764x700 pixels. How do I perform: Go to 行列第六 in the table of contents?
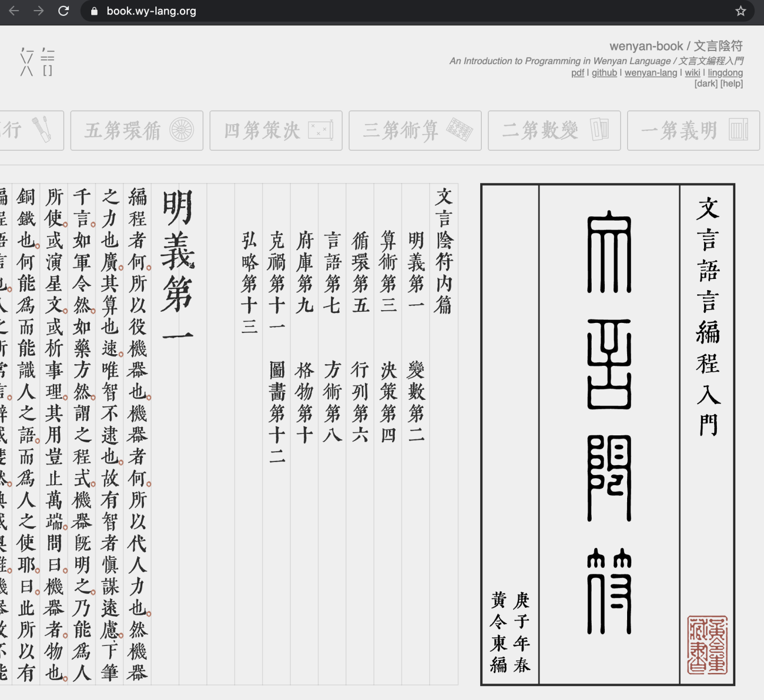click(360, 402)
